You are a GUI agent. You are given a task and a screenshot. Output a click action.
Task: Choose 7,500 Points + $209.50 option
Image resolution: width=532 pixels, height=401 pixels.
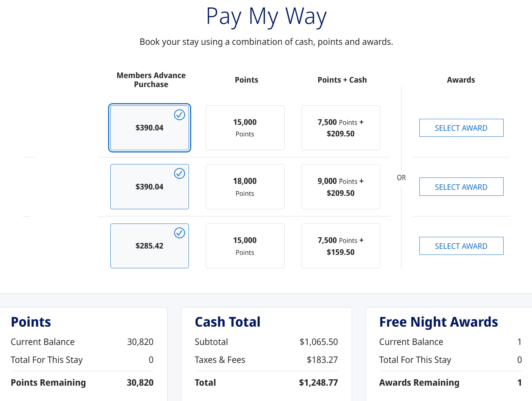pyautogui.click(x=340, y=128)
